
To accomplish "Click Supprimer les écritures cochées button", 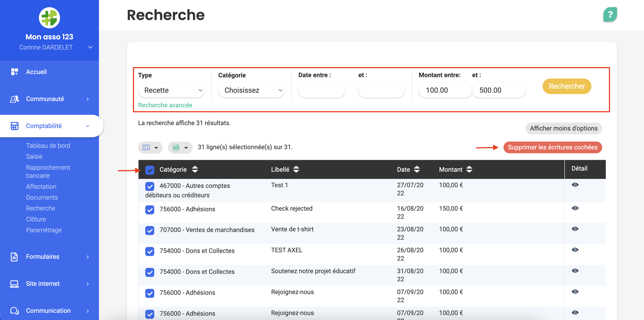I will tap(552, 147).
